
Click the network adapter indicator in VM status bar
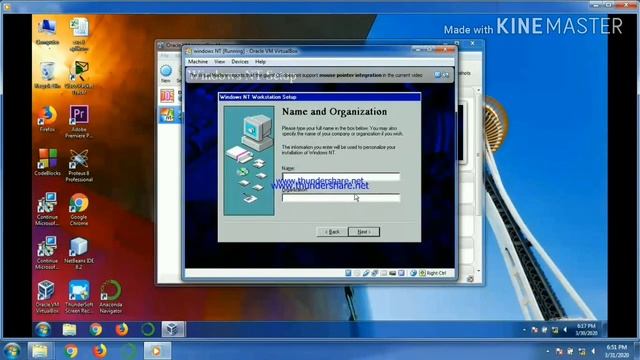[375, 273]
